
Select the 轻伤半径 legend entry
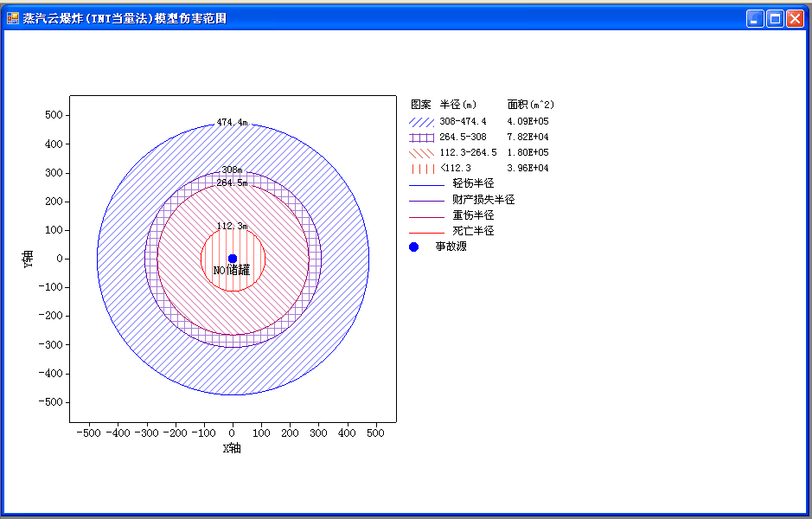tap(451, 183)
